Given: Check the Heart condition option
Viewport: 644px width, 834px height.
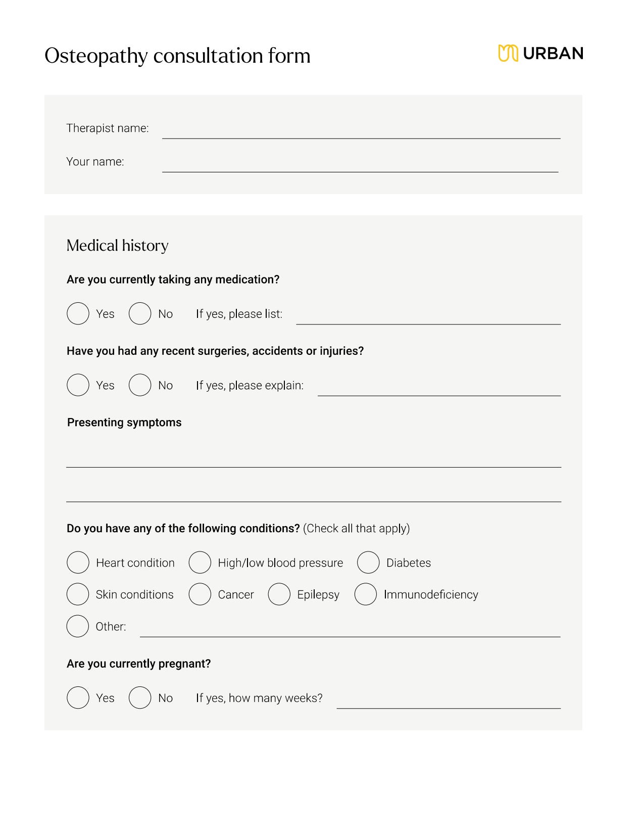Looking at the screenshot, I should pos(78,563).
